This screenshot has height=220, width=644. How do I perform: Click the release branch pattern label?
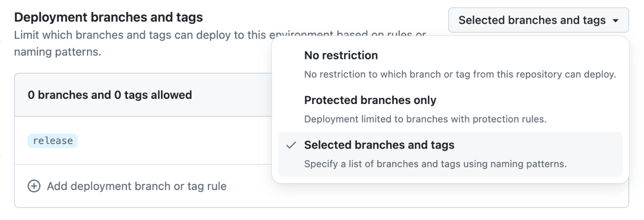point(53,141)
